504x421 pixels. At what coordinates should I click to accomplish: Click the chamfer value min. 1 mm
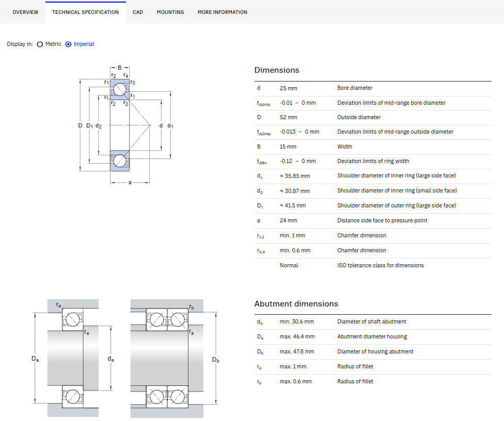(x=292, y=235)
